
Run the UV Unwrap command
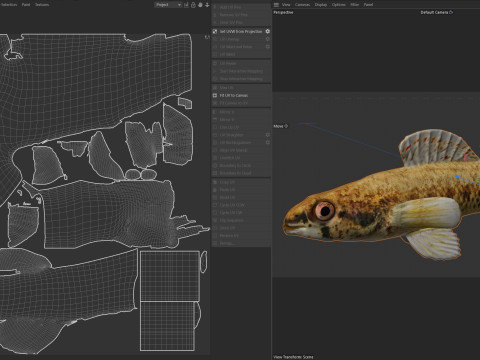pyautogui.click(x=229, y=39)
